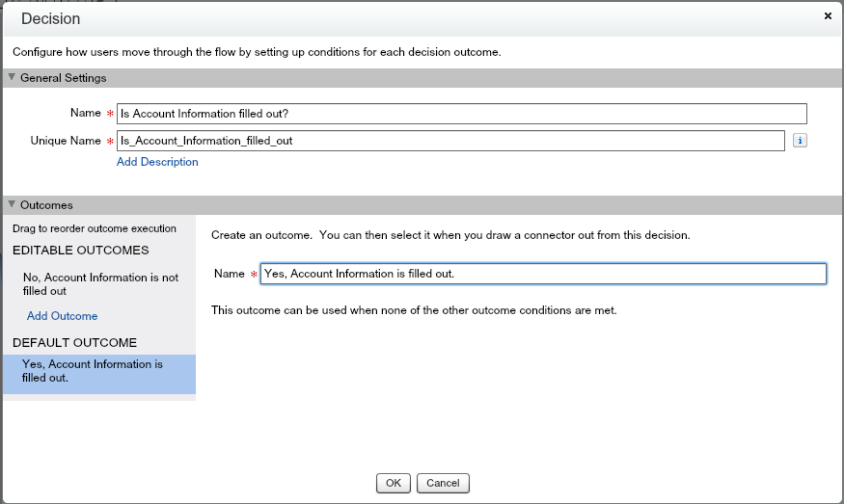
Task: Click the 'Drag to reorder outcome execution' text
Action: (x=94, y=228)
